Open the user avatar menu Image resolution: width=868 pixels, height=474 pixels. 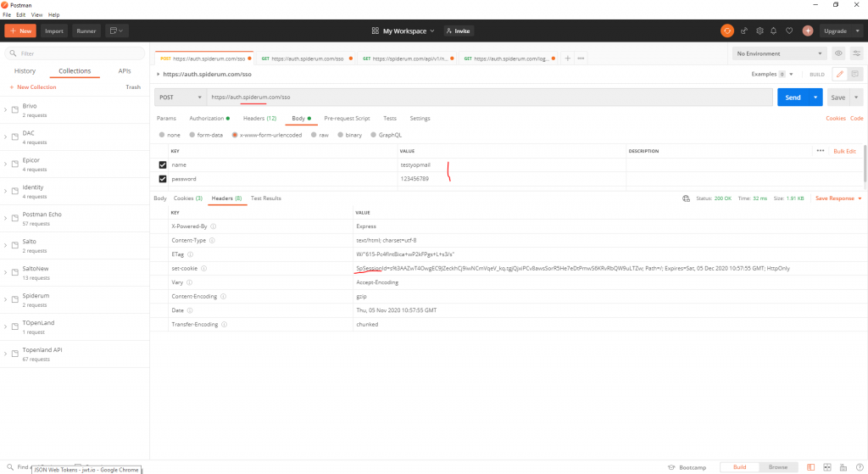808,31
